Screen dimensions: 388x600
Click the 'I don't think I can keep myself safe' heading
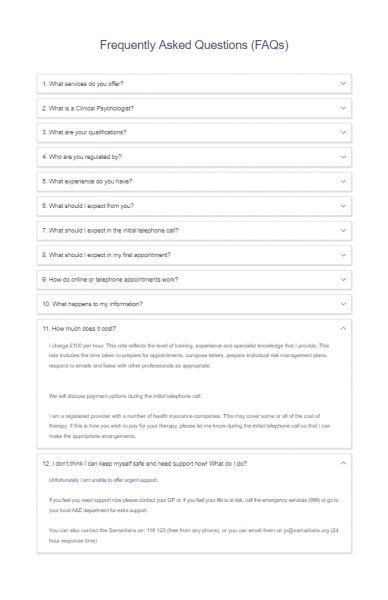(x=144, y=463)
